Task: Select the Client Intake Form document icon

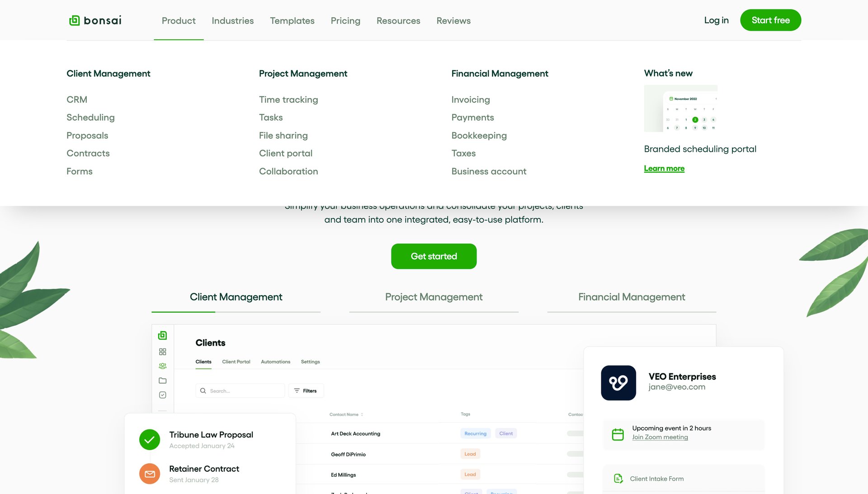Action: tap(618, 478)
